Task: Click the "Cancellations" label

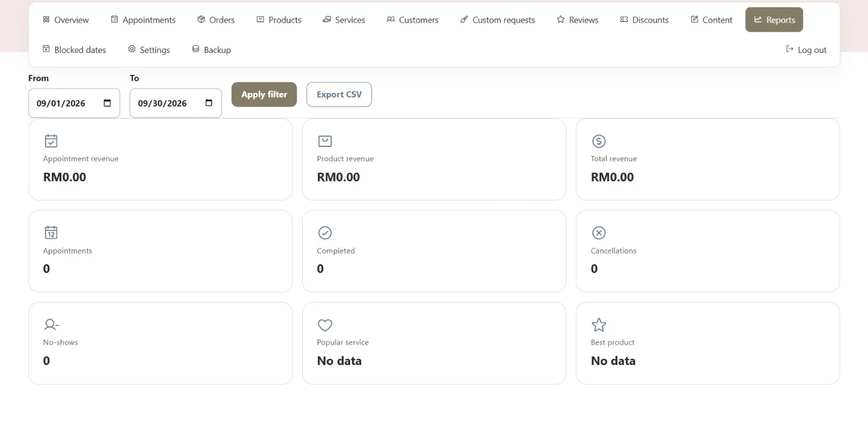Action: click(x=613, y=251)
